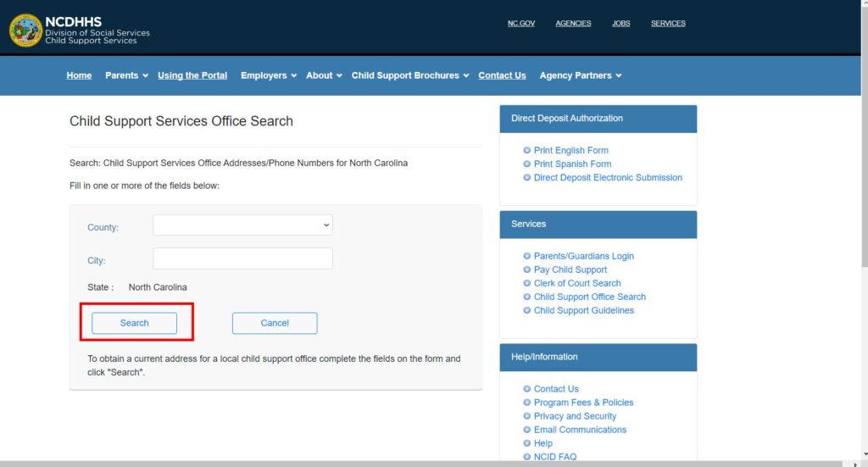
Task: Click the Cancel button
Action: pyautogui.click(x=275, y=323)
